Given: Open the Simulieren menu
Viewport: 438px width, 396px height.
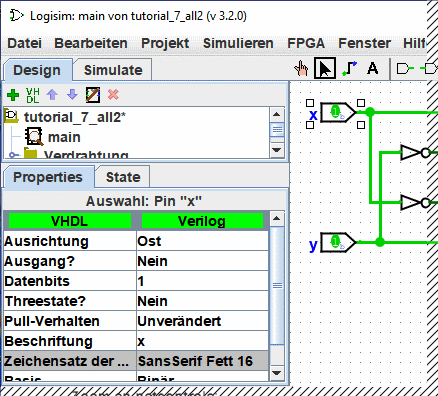Looking at the screenshot, I should pos(238,43).
